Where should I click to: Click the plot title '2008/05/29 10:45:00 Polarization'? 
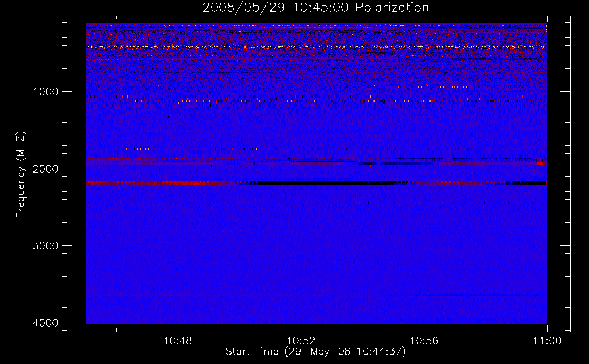[x=316, y=7]
